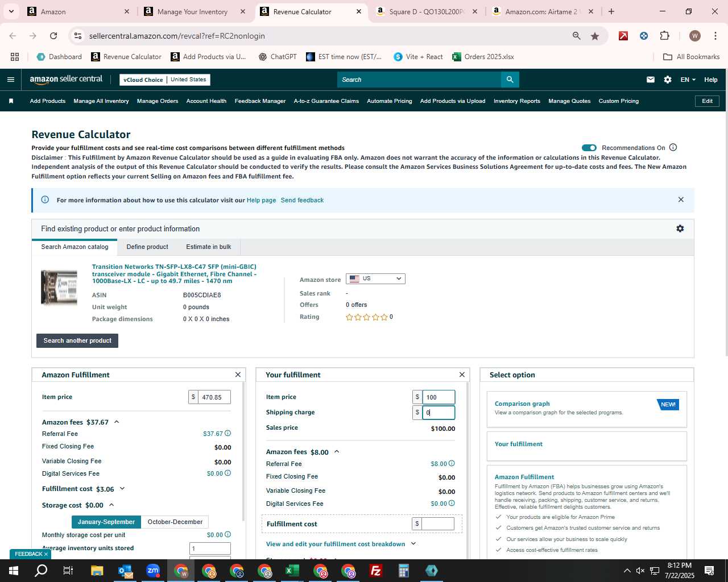Close the Amazon Fulfillment panel

(x=238, y=375)
